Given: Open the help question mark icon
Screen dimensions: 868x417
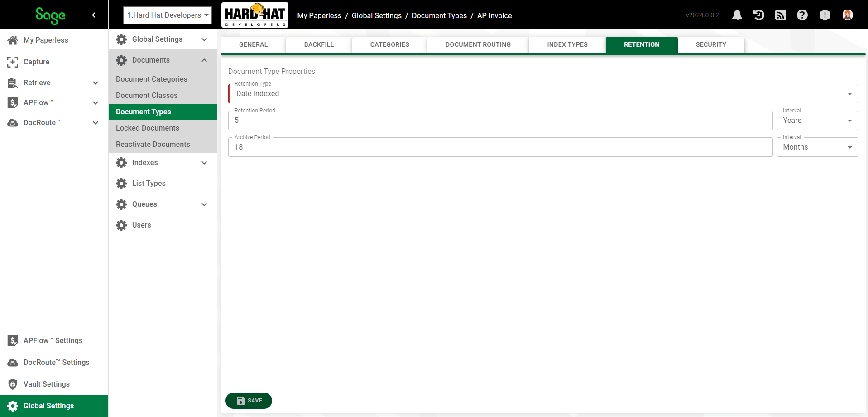Looking at the screenshot, I should point(802,15).
